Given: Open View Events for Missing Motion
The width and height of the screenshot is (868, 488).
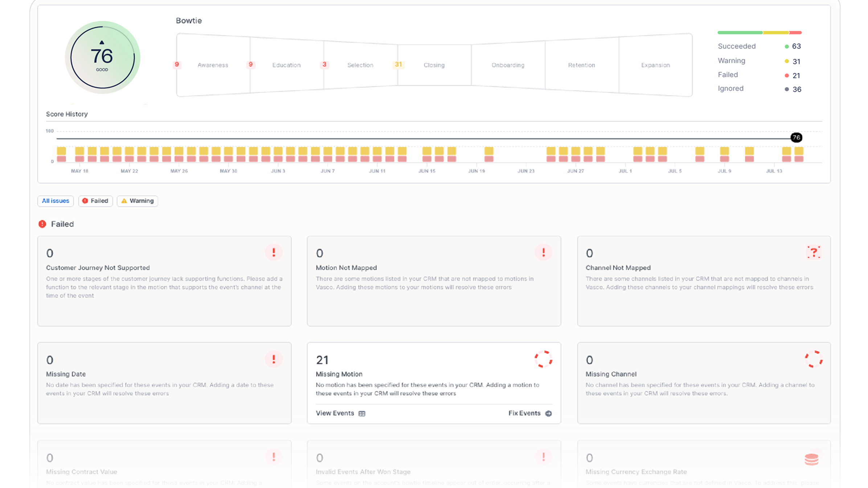Looking at the screenshot, I should coord(335,413).
